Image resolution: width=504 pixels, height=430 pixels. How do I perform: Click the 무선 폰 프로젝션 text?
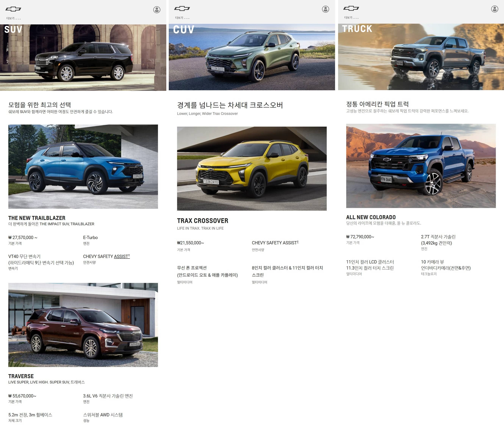(x=192, y=268)
